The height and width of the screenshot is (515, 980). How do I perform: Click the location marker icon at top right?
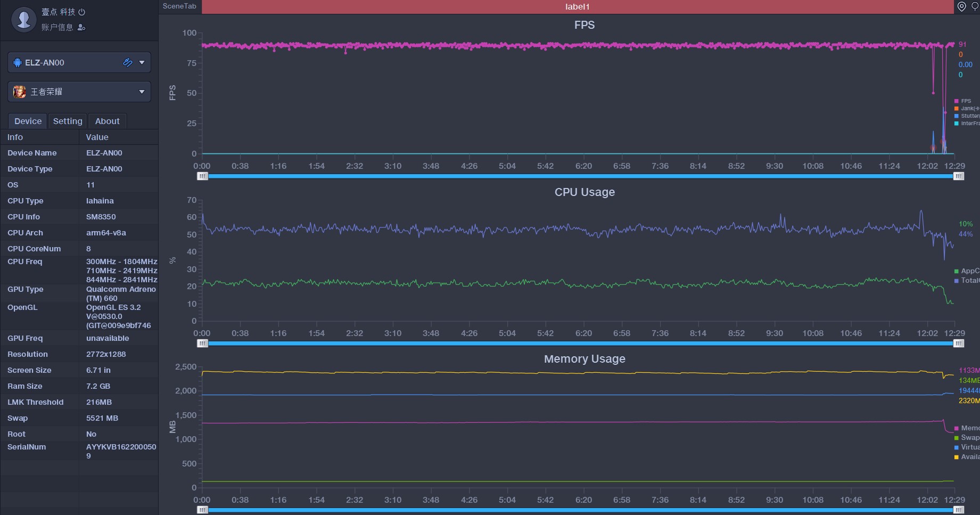pyautogui.click(x=962, y=6)
